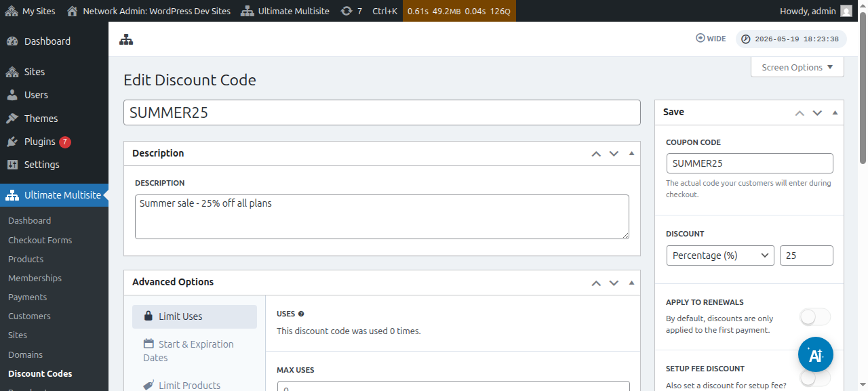This screenshot has height=391, width=868.
Task: Click the network sitemap icon in page header
Action: click(x=126, y=39)
